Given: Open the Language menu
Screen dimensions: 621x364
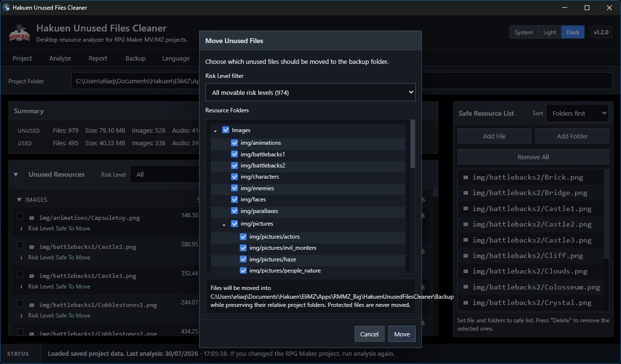Looking at the screenshot, I should 176,58.
